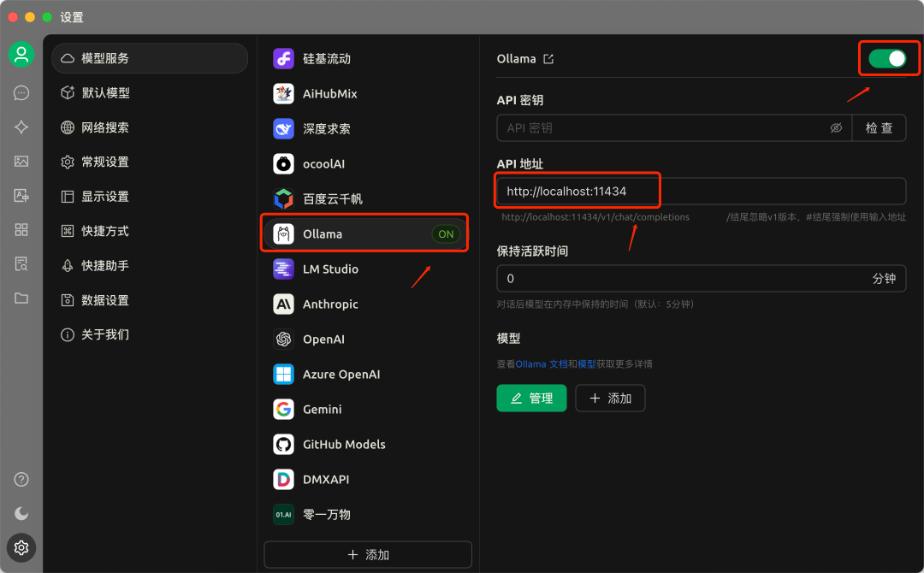Click the green 管理 models button

(x=531, y=398)
